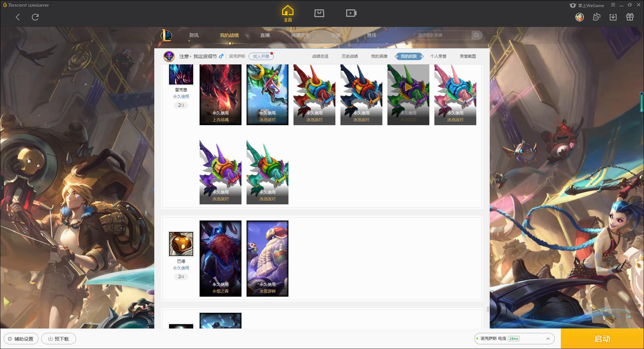Click the search magnifier icon

click(x=477, y=35)
